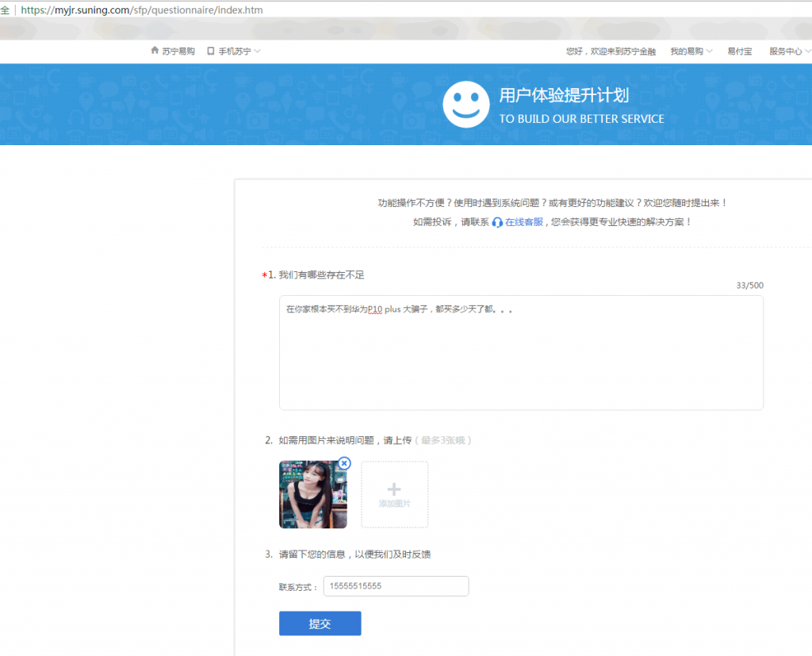The height and width of the screenshot is (656, 812).
Task: Open the 我的易购 menu item
Action: 687,51
